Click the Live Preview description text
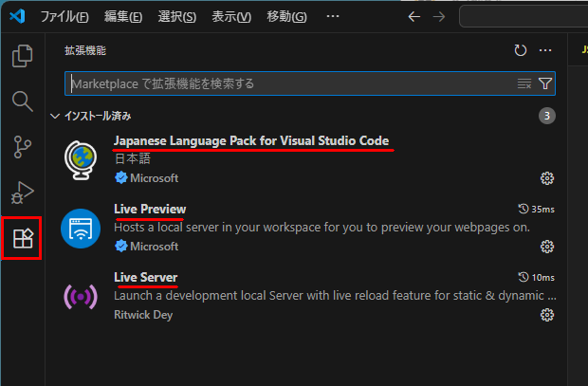 322,228
